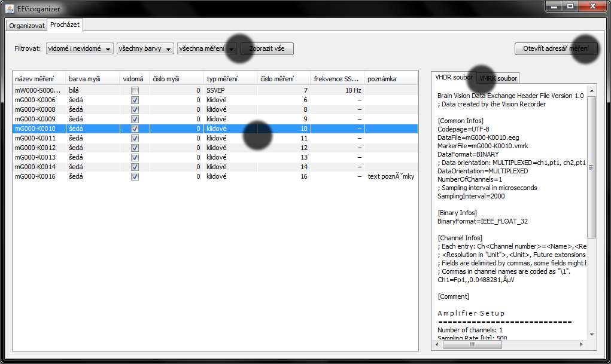Uncheck vidomá for mG000-K0011
The height and width of the screenshot is (364, 611).
point(135,138)
